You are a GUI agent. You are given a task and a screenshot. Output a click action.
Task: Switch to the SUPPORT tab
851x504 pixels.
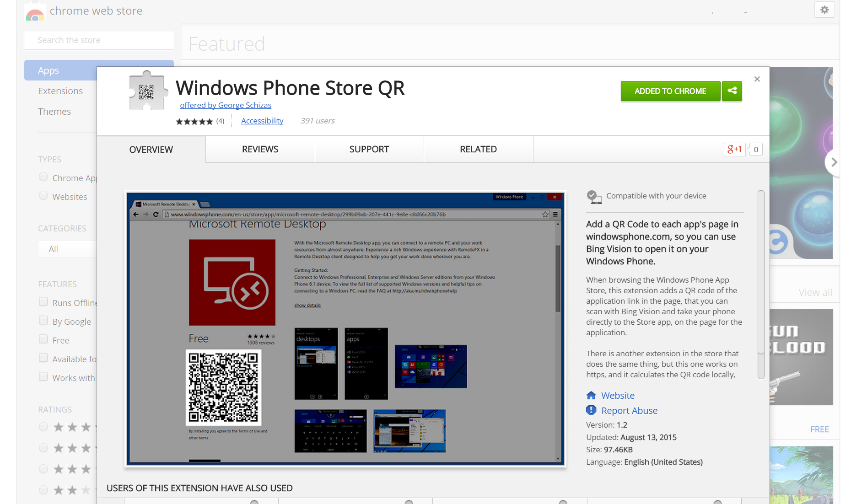(x=369, y=149)
